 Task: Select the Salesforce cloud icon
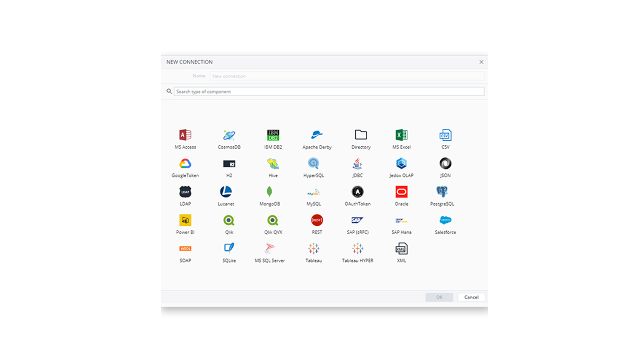pos(445,220)
